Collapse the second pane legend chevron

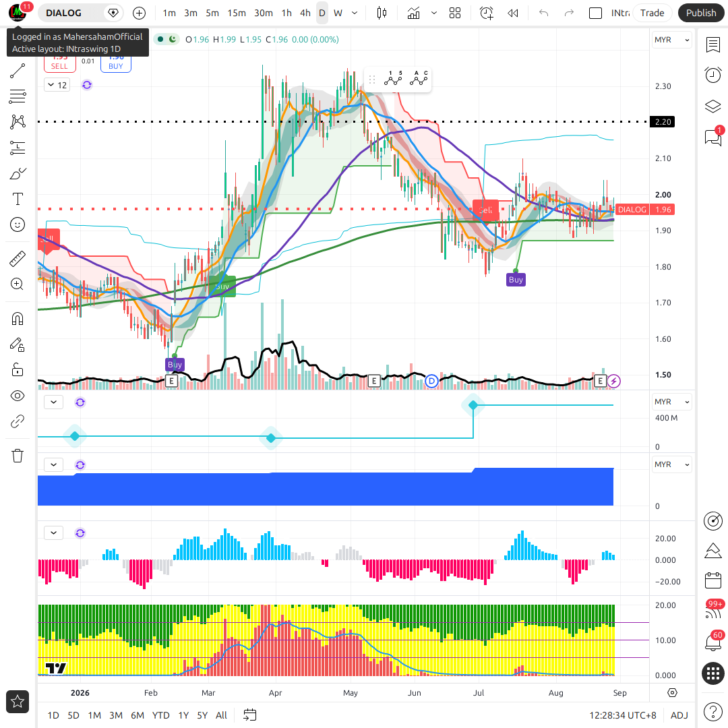pos(54,402)
